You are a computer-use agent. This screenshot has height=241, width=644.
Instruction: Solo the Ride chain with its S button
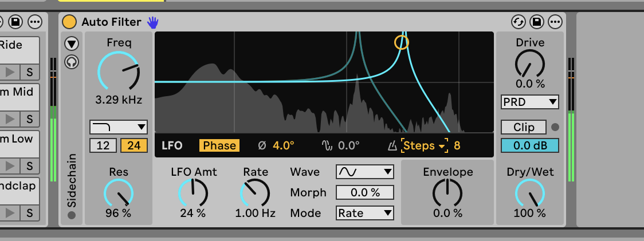(x=30, y=72)
